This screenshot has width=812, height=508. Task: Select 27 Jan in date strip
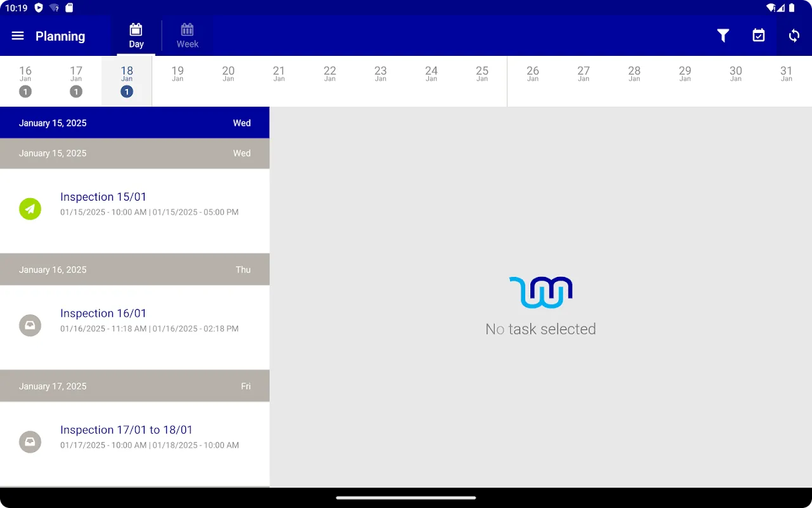pyautogui.click(x=584, y=81)
